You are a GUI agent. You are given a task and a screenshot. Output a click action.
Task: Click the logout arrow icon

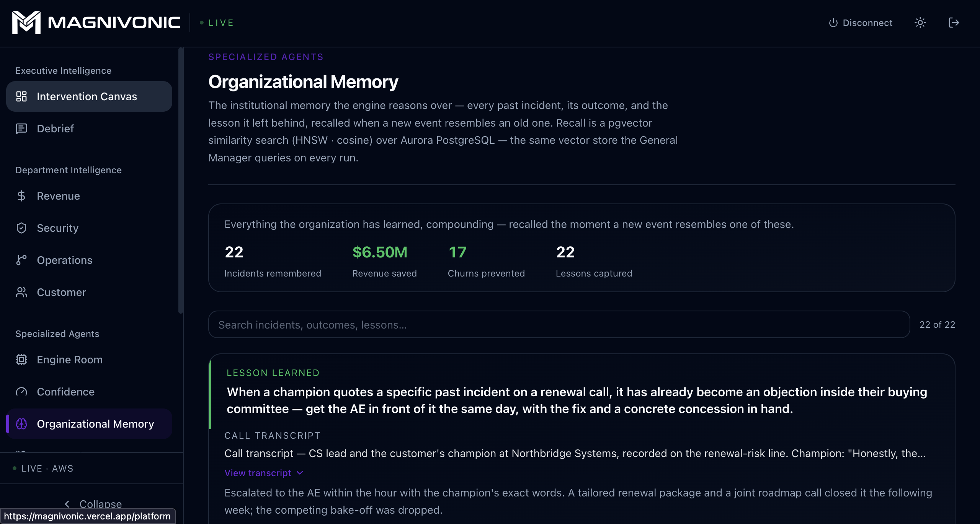(x=954, y=23)
